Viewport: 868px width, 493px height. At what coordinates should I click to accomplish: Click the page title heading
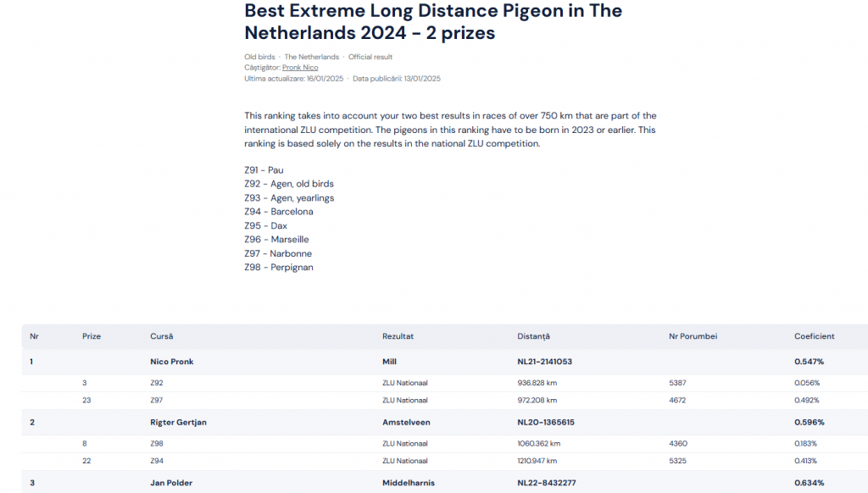tap(432, 22)
